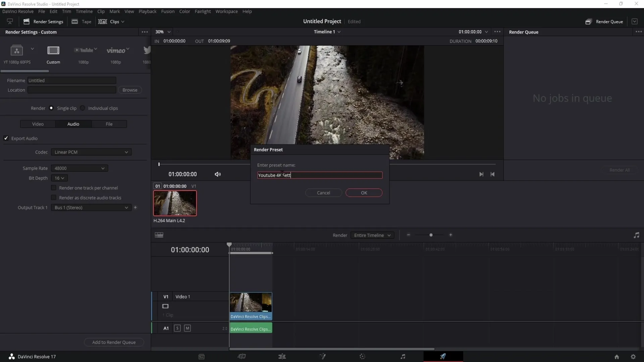This screenshot has height=362, width=644.
Task: Expand the Sample Rate dropdown
Action: 77,168
